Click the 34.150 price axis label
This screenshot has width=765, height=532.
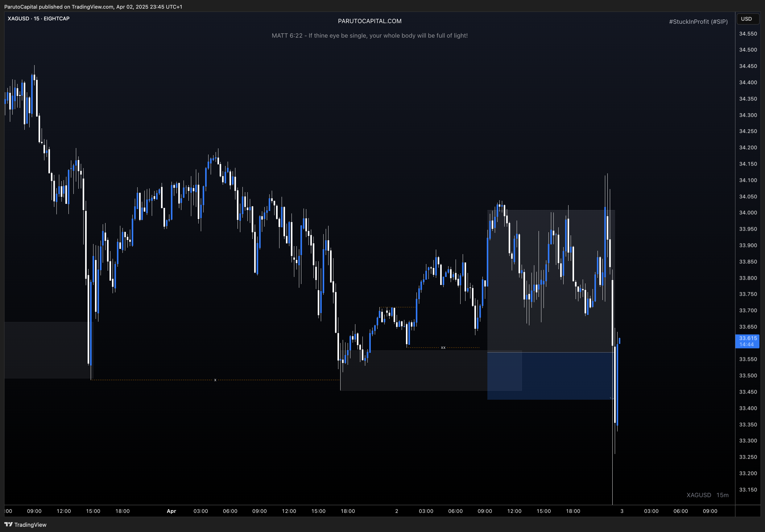[x=748, y=164]
